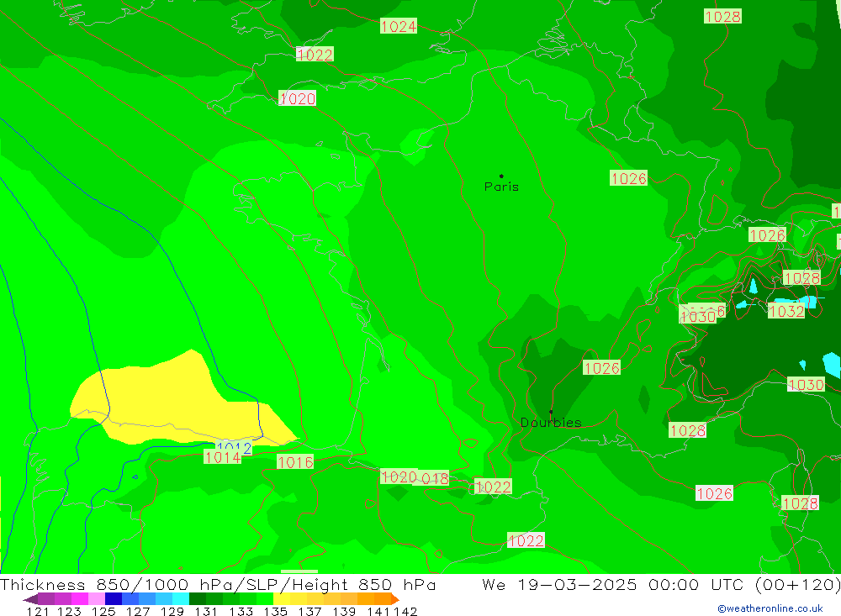Click the Dourbies location label
Screen dimensions: 841x616
(551, 423)
